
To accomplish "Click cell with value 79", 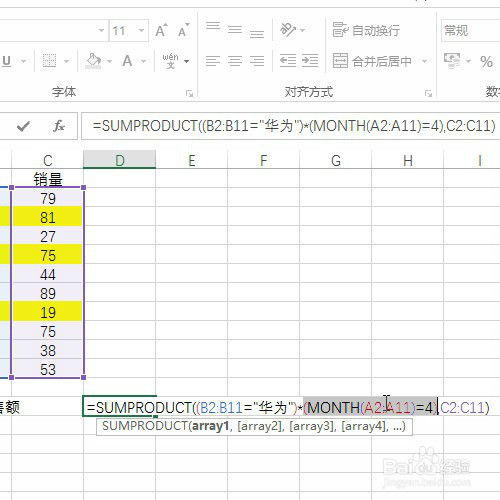I will tap(48, 198).
